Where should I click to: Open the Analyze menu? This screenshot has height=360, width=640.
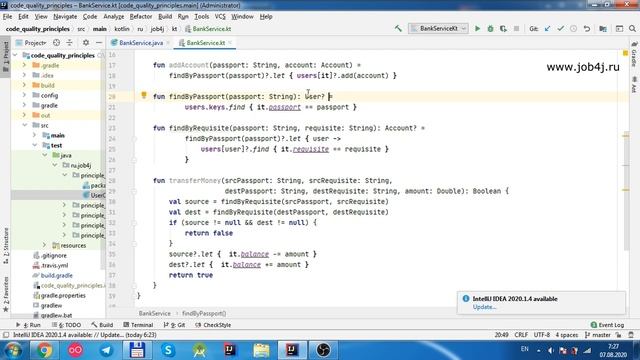click(x=113, y=17)
